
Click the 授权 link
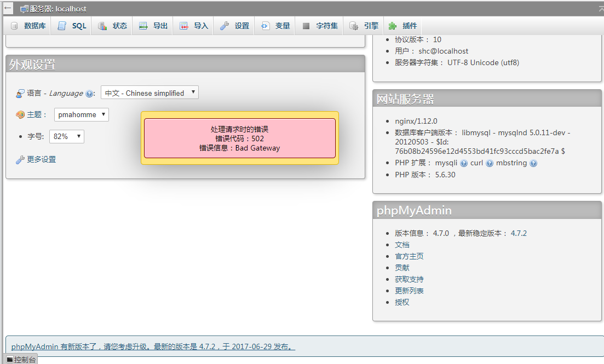[402, 302]
